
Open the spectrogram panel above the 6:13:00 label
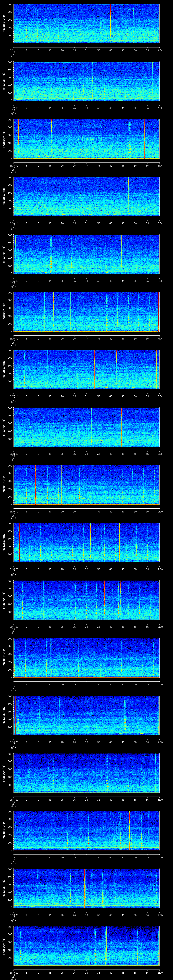(x=87, y=715)
